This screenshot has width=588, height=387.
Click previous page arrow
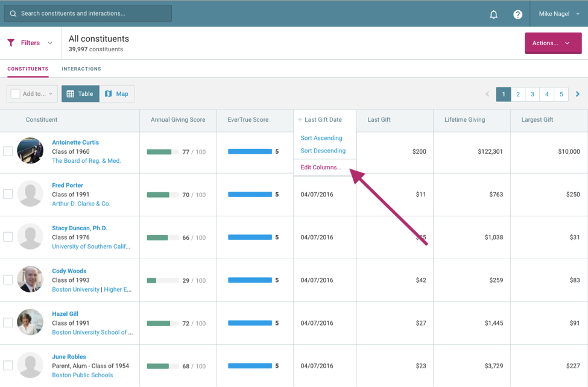pos(487,94)
